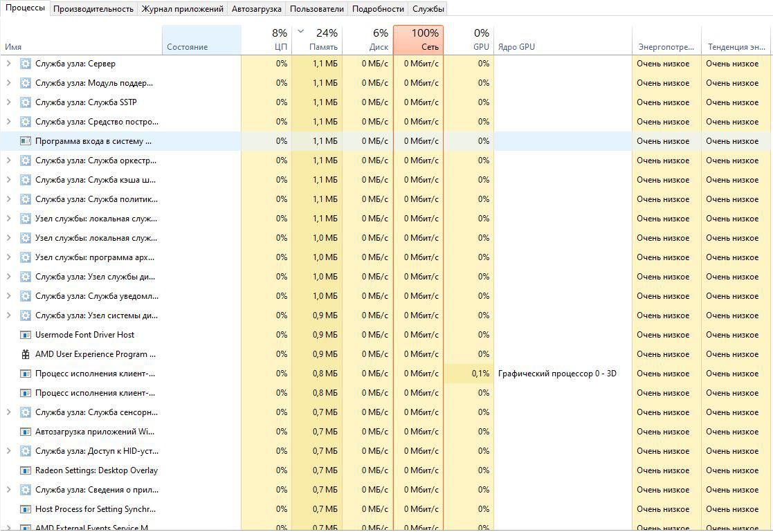Click the gear icon of Служба узла: Сервер

click(26, 64)
